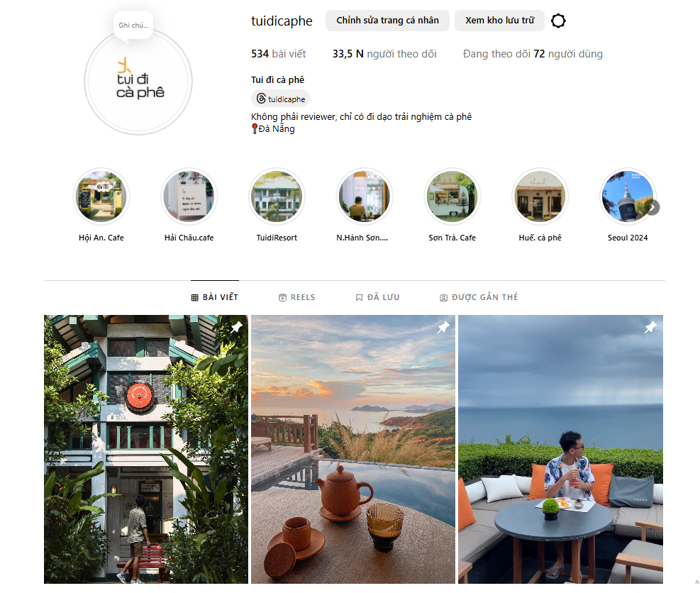Viewport: 700px width, 593px height.
Task: Open the Huế. cà phê story highlight
Action: [540, 196]
